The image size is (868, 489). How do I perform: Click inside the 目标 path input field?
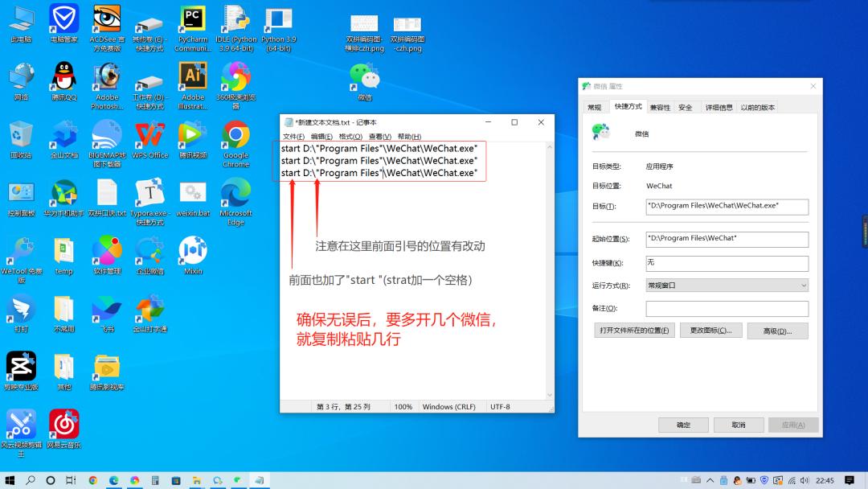point(726,207)
